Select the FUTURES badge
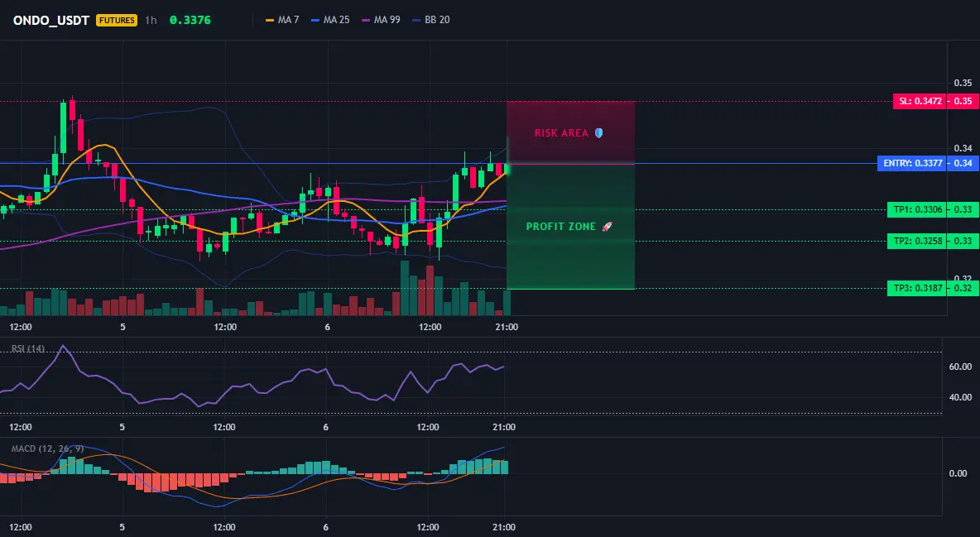Image resolution: width=980 pixels, height=537 pixels. click(116, 20)
